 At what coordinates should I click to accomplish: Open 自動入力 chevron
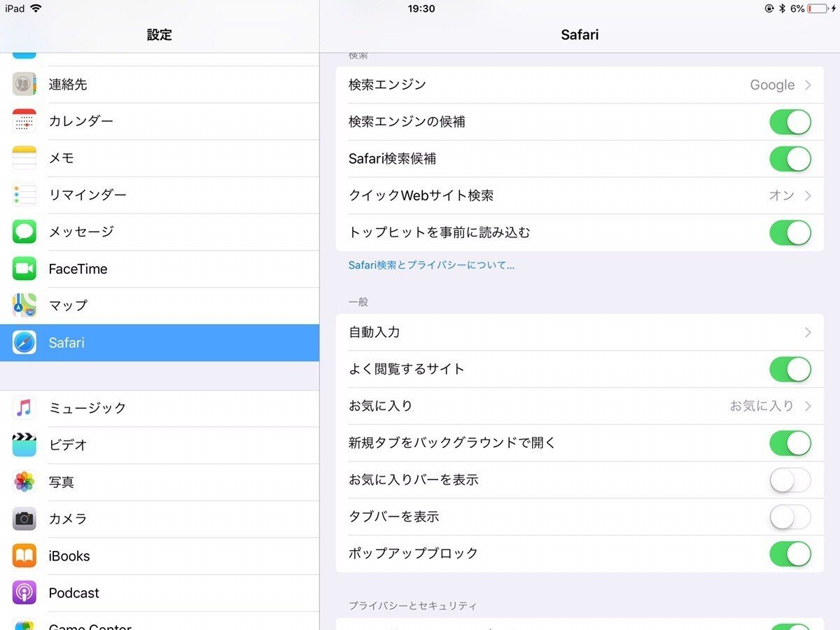tap(808, 332)
